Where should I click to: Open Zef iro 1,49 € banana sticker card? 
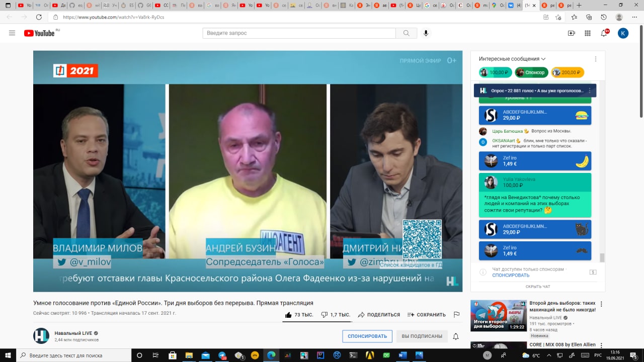pos(535,161)
